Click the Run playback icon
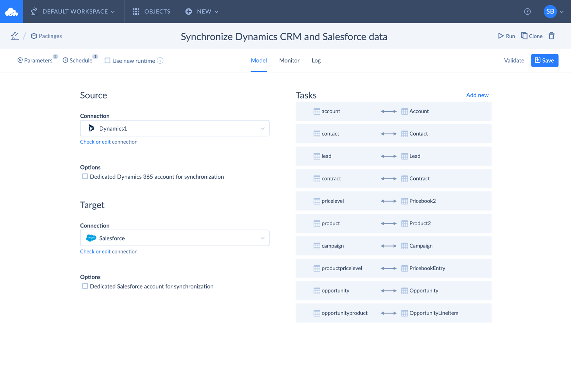This screenshot has width=571, height=392. coord(500,36)
